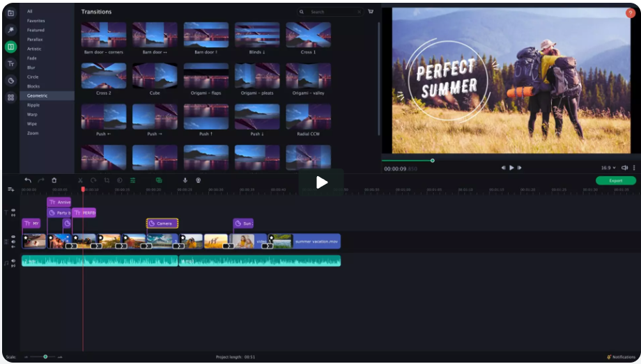Select the Cube transition thumbnail
The width and height of the screenshot is (641, 364).
pos(155,76)
